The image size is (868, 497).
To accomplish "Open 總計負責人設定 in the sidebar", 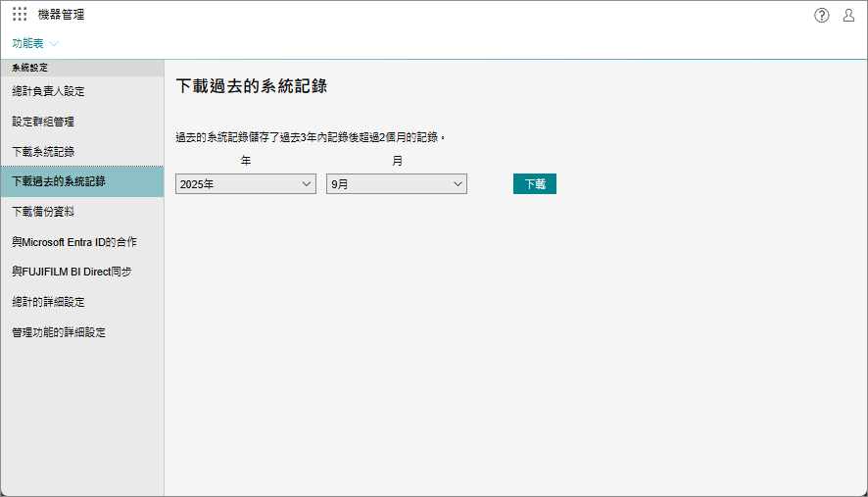I will click(48, 92).
